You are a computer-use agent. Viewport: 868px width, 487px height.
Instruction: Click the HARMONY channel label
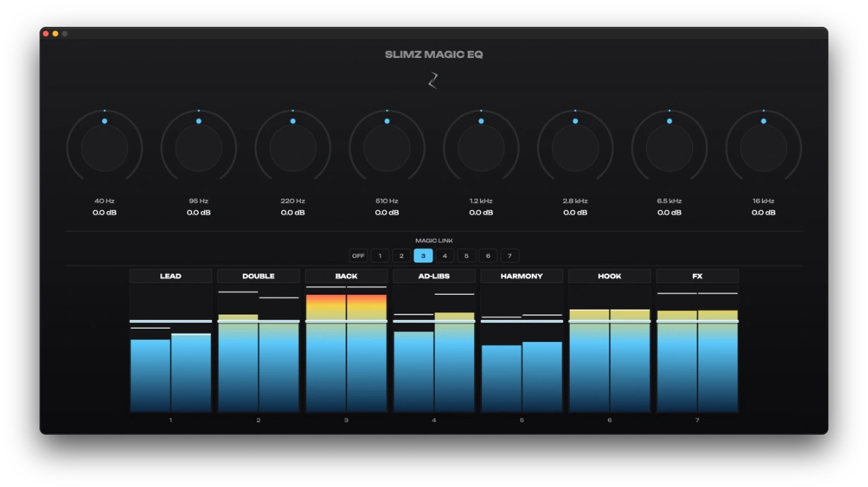click(522, 276)
